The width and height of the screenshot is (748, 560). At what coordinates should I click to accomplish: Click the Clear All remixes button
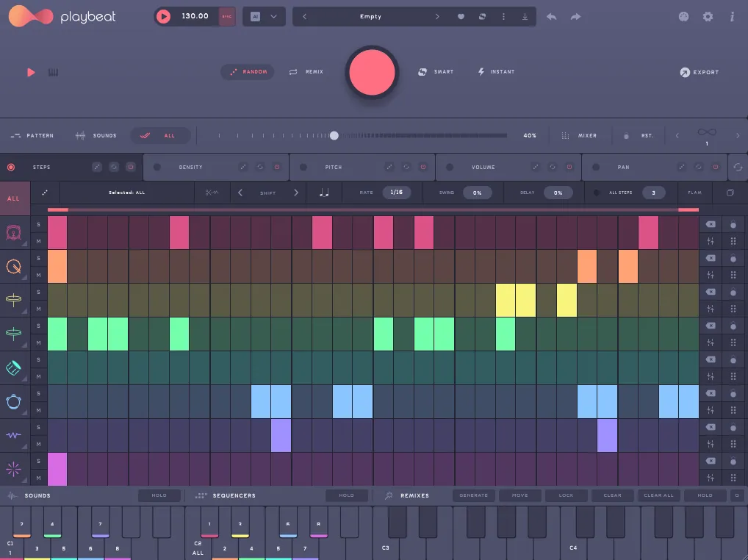pyautogui.click(x=658, y=495)
